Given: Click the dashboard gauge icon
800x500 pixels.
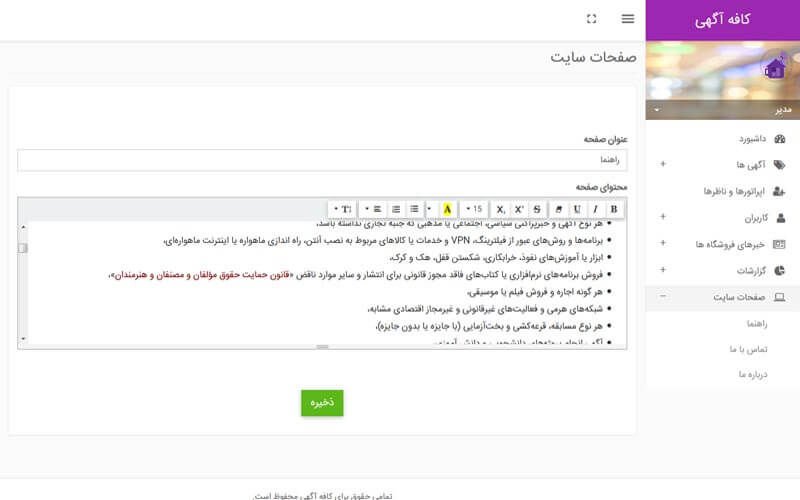Looking at the screenshot, I should point(780,139).
